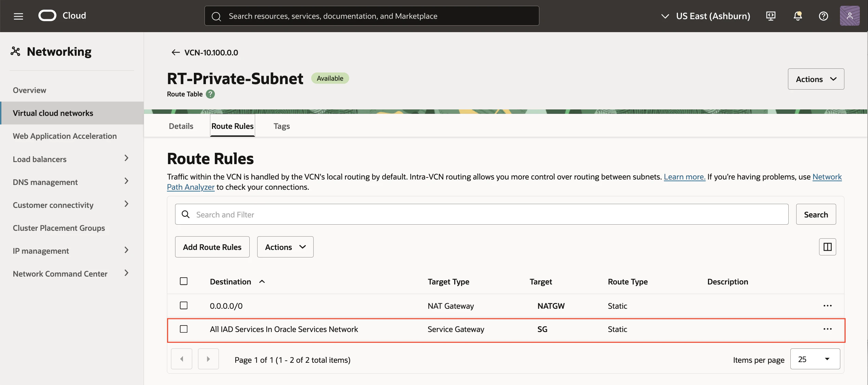Image resolution: width=868 pixels, height=385 pixels.
Task: Open the route table Actions dropdown in header
Action: [x=816, y=79]
